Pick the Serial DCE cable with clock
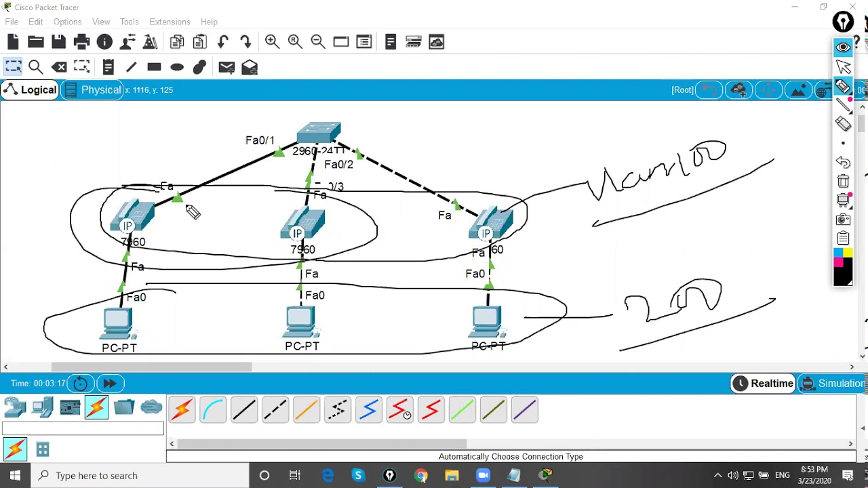Viewport: 868px width, 488px height. click(x=400, y=409)
